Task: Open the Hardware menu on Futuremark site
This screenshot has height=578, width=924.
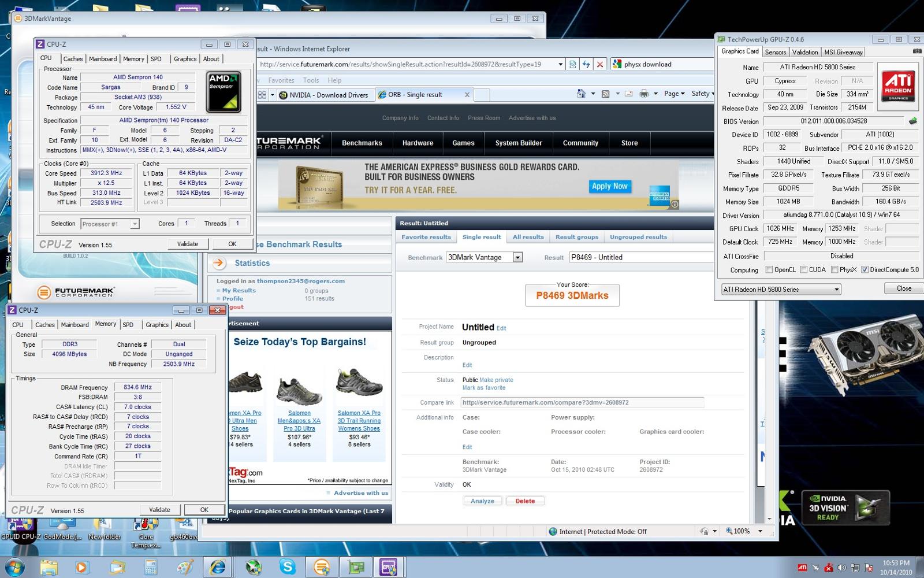Action: pyautogui.click(x=418, y=143)
